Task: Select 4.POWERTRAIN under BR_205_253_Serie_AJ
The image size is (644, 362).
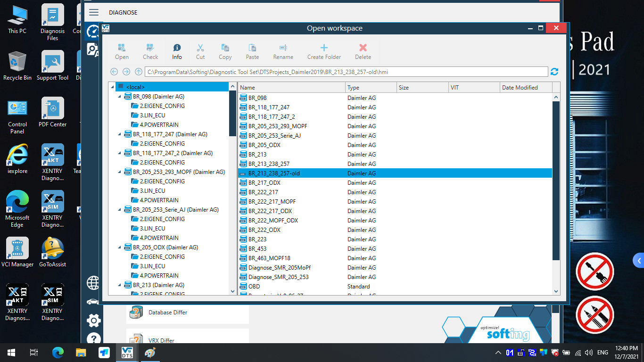Action: coord(155,238)
